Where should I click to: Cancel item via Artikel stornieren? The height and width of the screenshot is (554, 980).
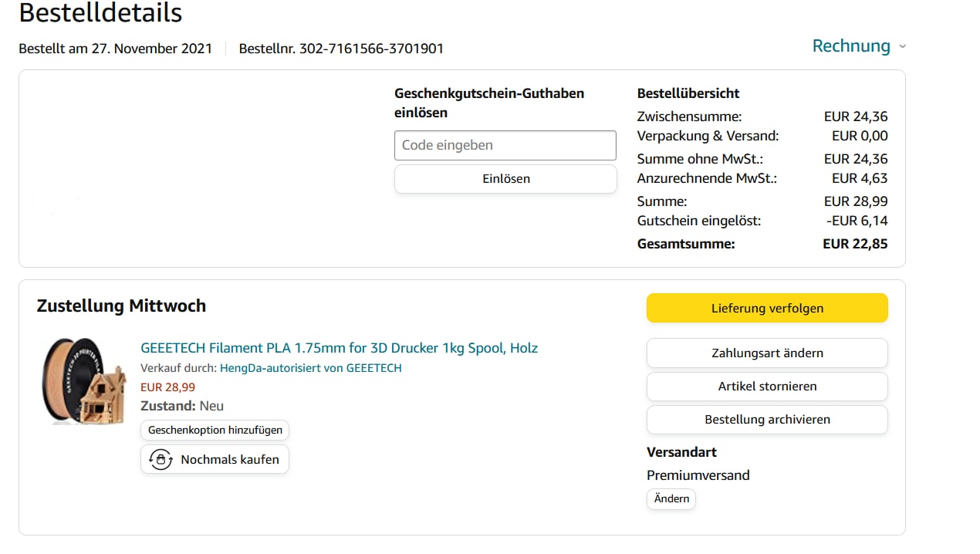tap(767, 386)
